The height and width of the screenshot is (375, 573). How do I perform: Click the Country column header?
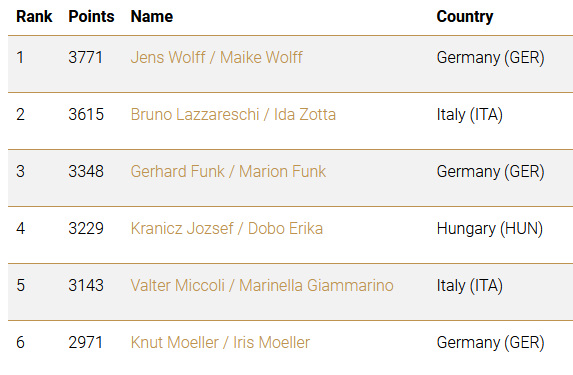click(465, 17)
